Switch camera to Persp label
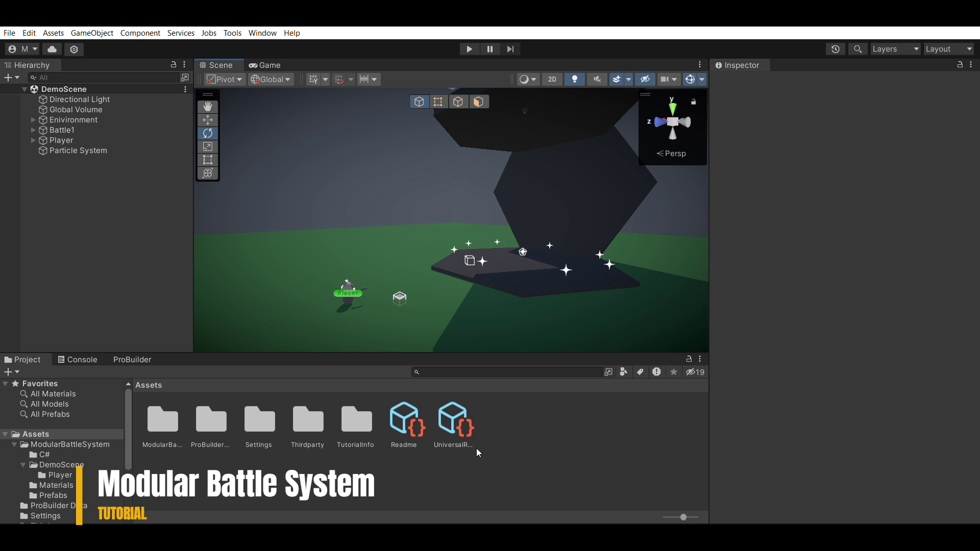 tap(671, 154)
